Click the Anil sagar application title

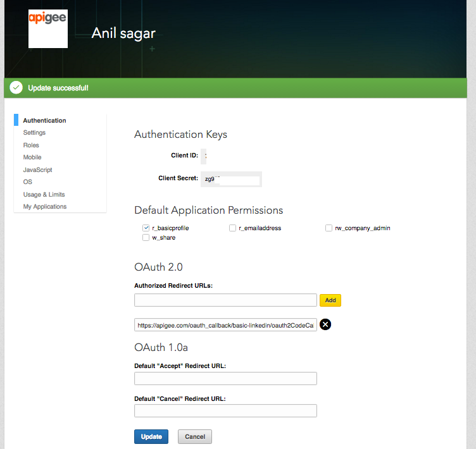click(x=123, y=34)
